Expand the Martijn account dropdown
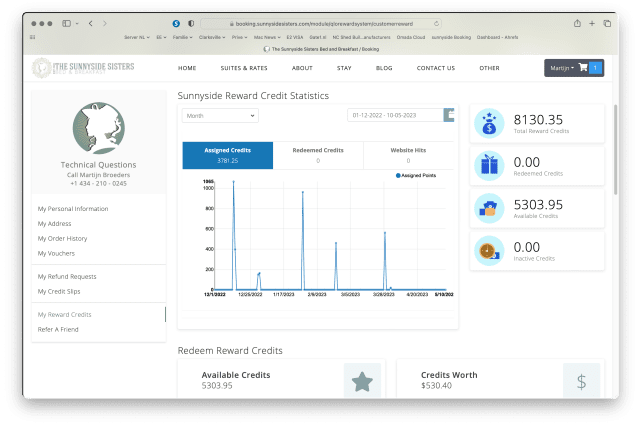Viewport: 640px width, 425px height. point(559,68)
